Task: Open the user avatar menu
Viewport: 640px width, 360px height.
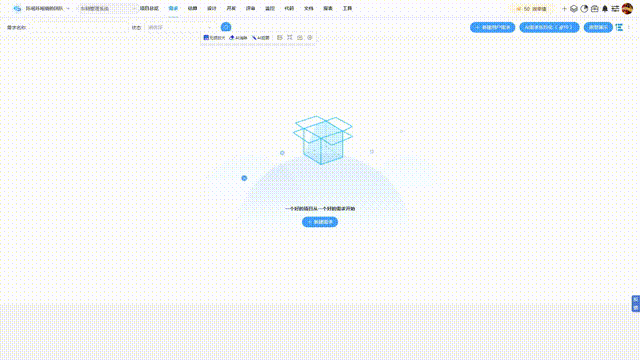Action: [627, 8]
